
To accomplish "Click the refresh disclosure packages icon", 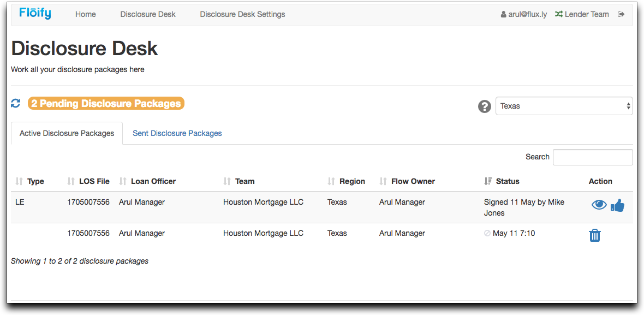I will click(x=16, y=103).
